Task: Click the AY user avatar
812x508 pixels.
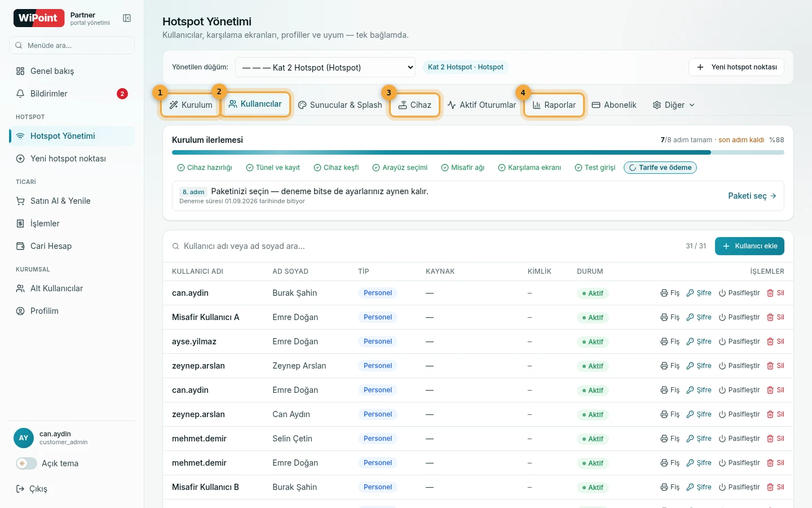Action: click(x=24, y=438)
